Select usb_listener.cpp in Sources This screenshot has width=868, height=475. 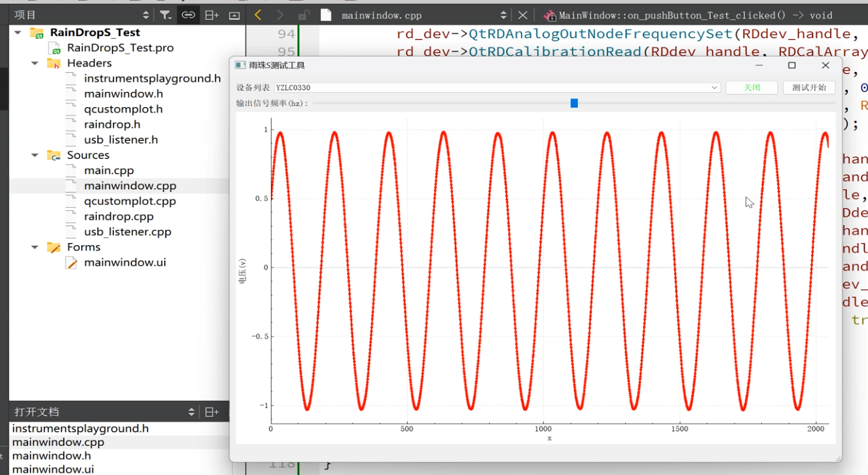click(128, 232)
